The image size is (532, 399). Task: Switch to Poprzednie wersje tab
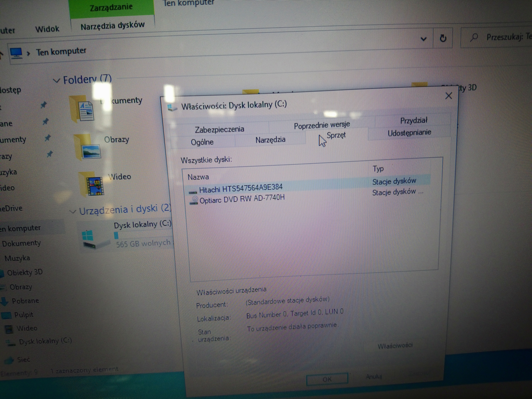[x=322, y=125]
